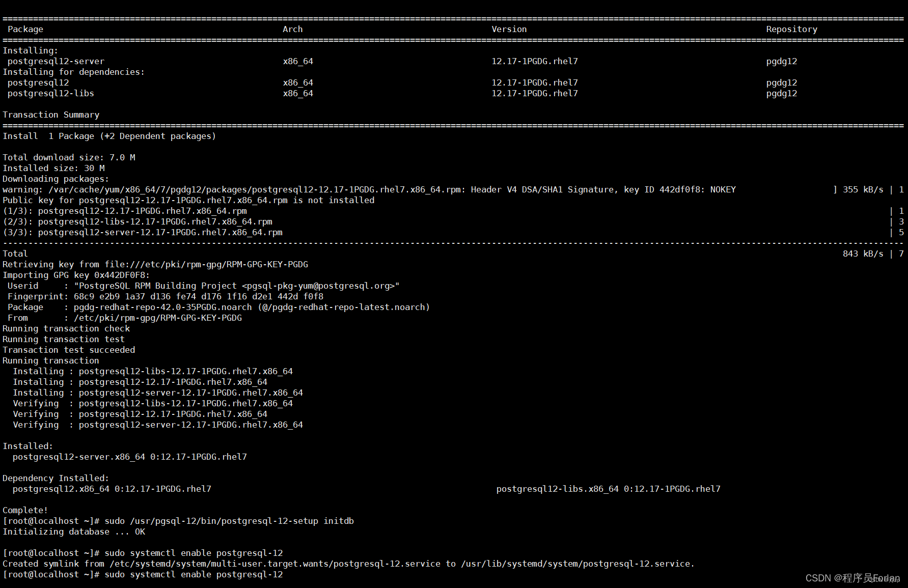Click "Running transaction test" line
Image resolution: width=908 pixels, height=588 pixels.
pos(64,339)
